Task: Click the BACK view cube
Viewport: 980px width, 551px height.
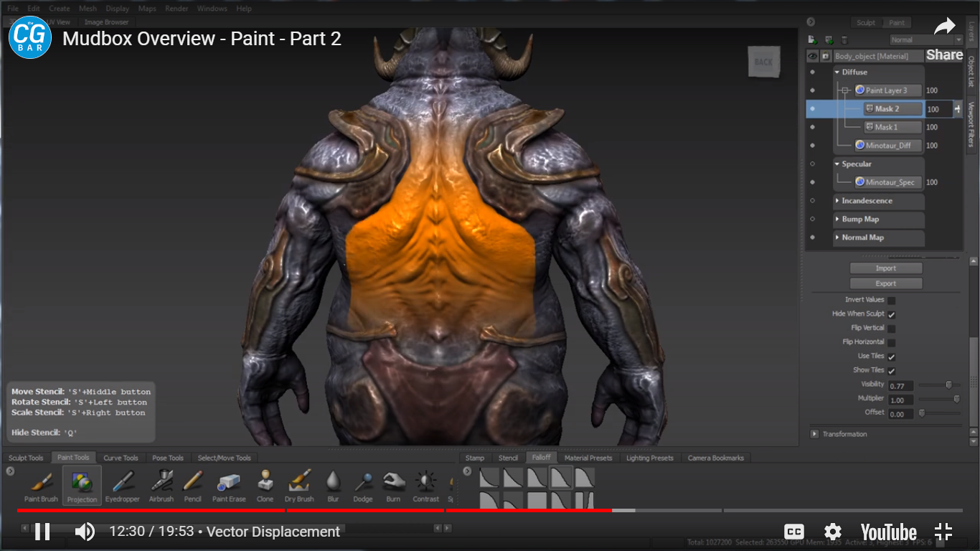Action: (763, 62)
